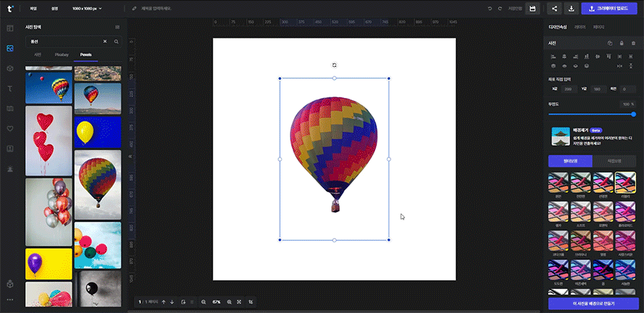The image size is (644, 313).
Task: Open the 설정 menu
Action: pos(55,9)
